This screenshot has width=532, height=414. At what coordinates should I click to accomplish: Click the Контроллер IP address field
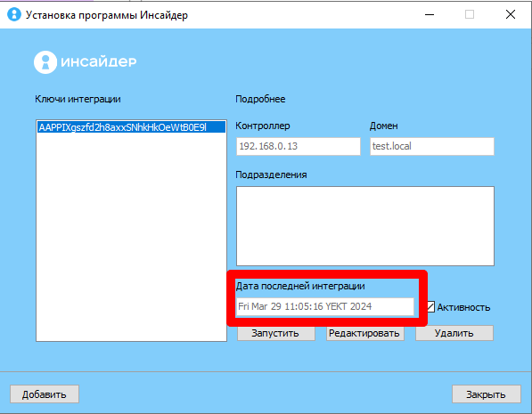click(x=299, y=147)
